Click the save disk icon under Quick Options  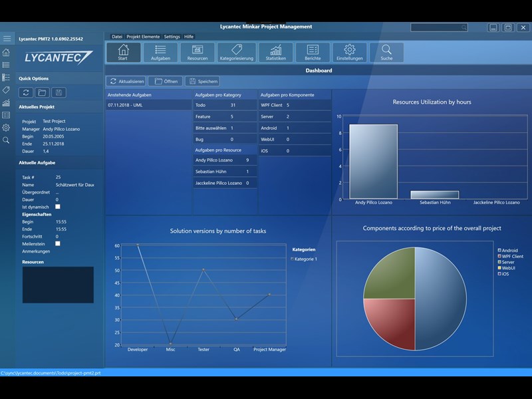(59, 92)
